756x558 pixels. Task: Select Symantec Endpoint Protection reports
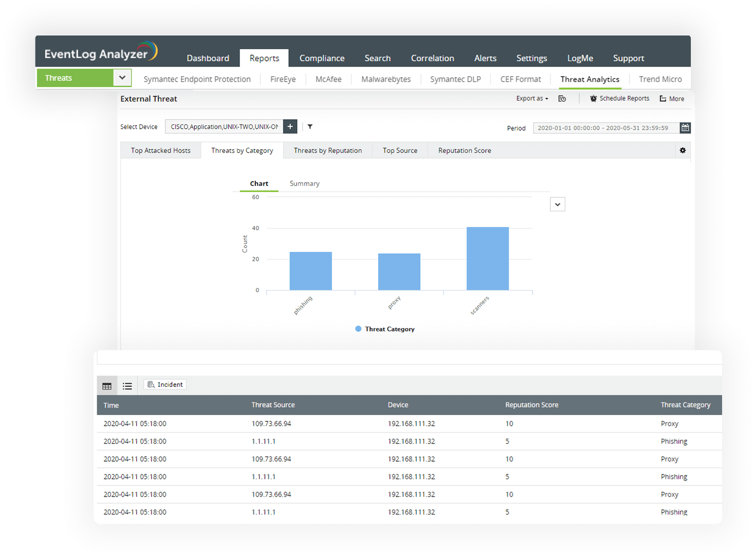pyautogui.click(x=197, y=79)
